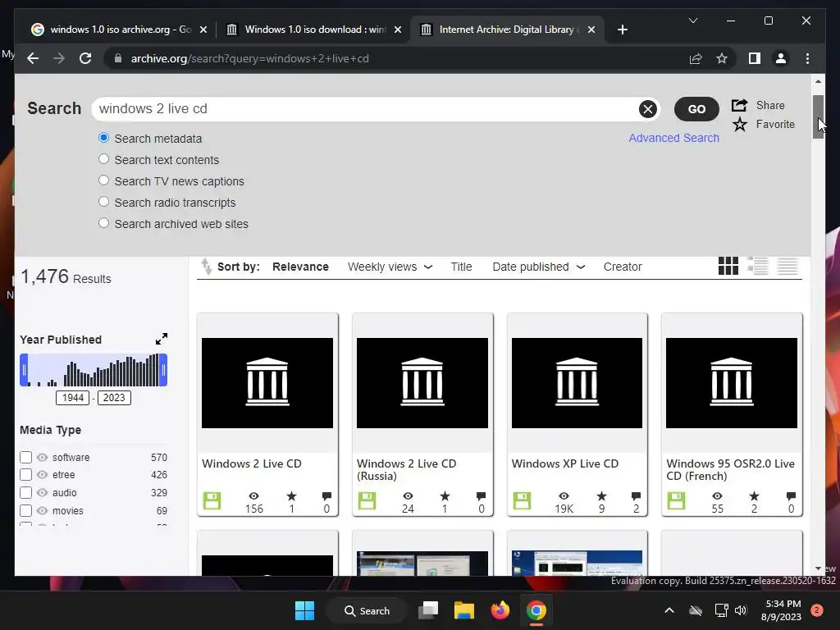The height and width of the screenshot is (630, 840).
Task: Switch to extended list view
Action: pyautogui.click(x=758, y=266)
